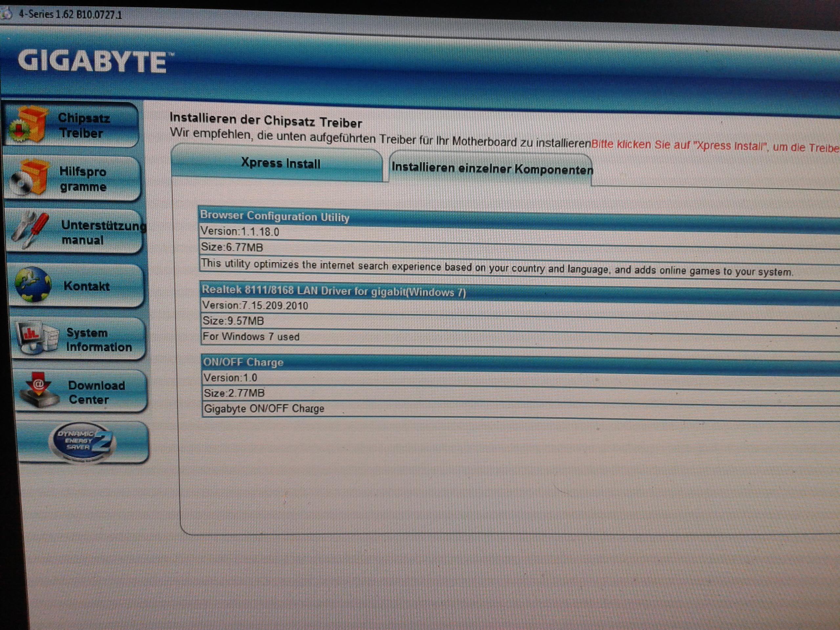This screenshot has width=840, height=630.
Task: Click the Download Center text label
Action: tap(97, 392)
